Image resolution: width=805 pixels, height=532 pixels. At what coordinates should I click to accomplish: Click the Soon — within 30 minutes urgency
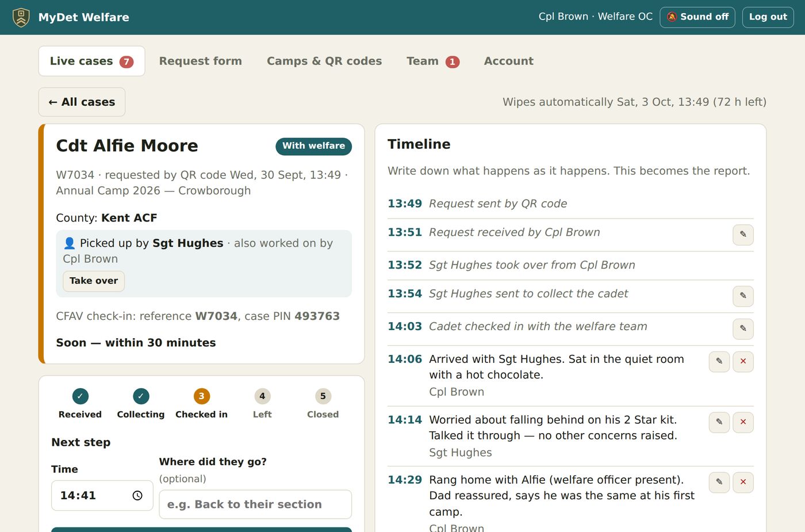click(x=136, y=343)
